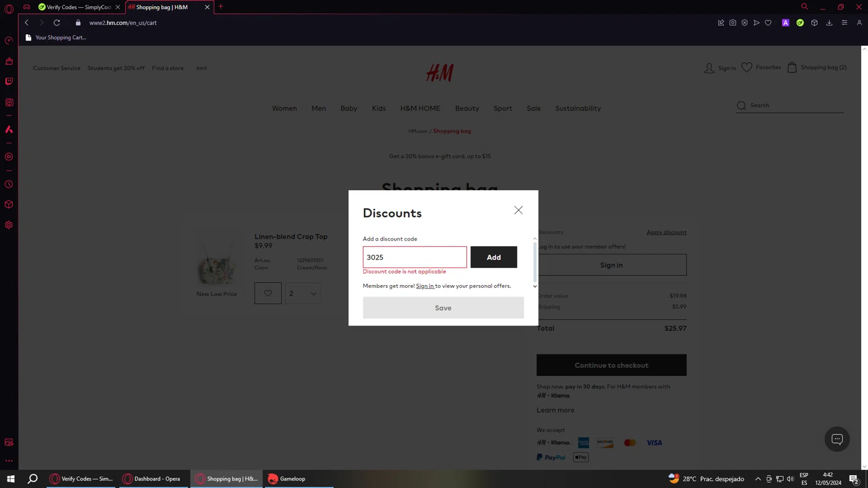This screenshot has height=488, width=868.
Task: Click the My Flow send icon
Action: tap(756, 23)
